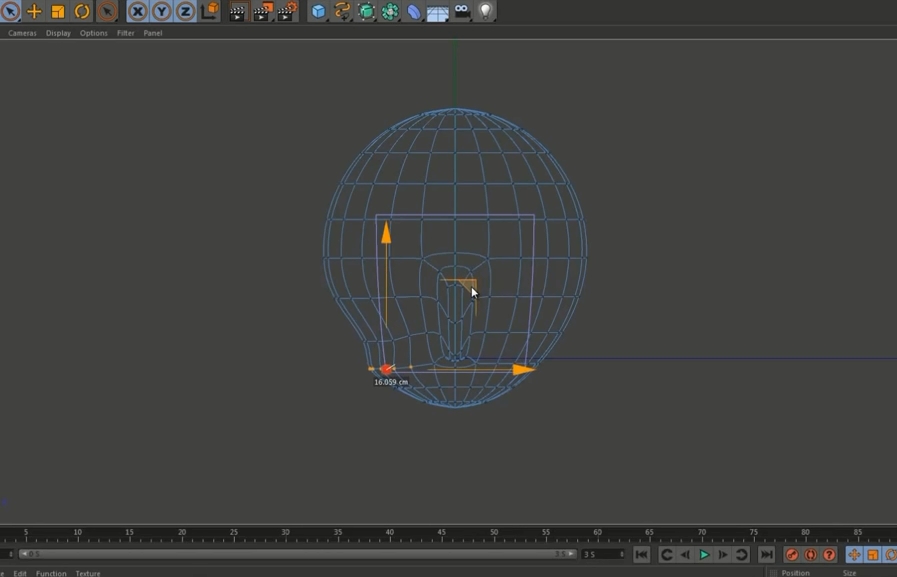Open keyframe selection help icon

[829, 554]
